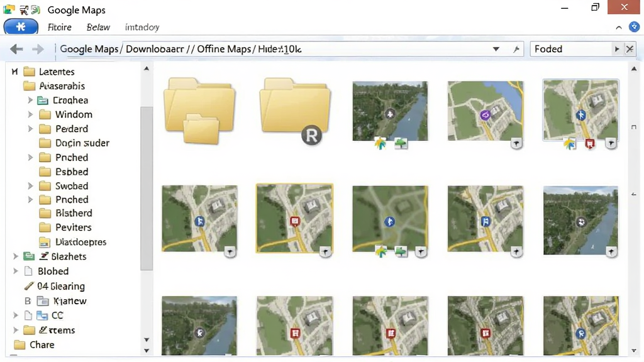Viewport: 644px width, 362px height.
Task: Click the search field go arrow
Action: 617,49
